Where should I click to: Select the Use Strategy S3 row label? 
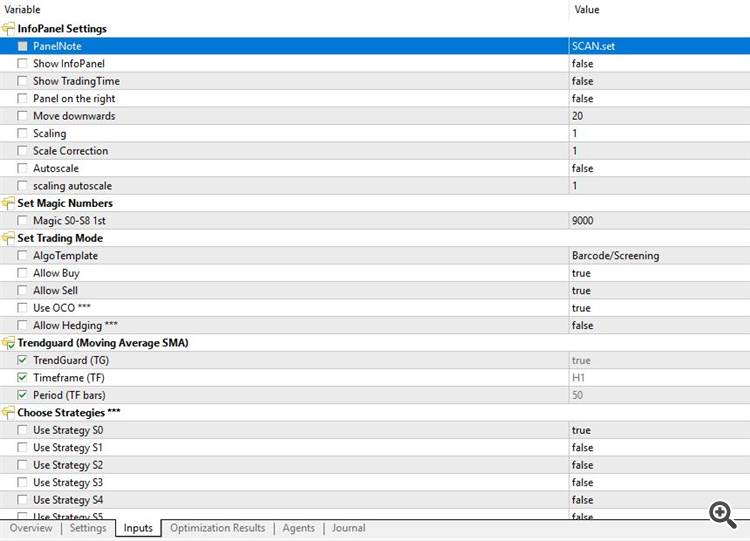pos(68,483)
